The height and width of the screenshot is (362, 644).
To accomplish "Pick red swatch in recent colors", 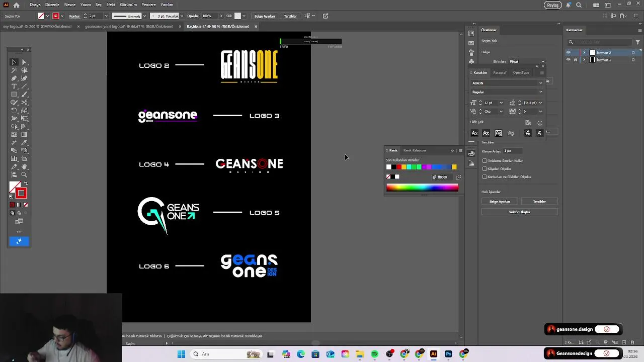I will click(x=398, y=167).
